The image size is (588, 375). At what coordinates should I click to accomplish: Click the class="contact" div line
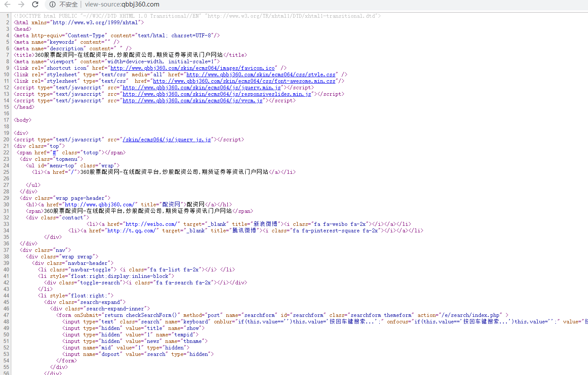point(57,218)
